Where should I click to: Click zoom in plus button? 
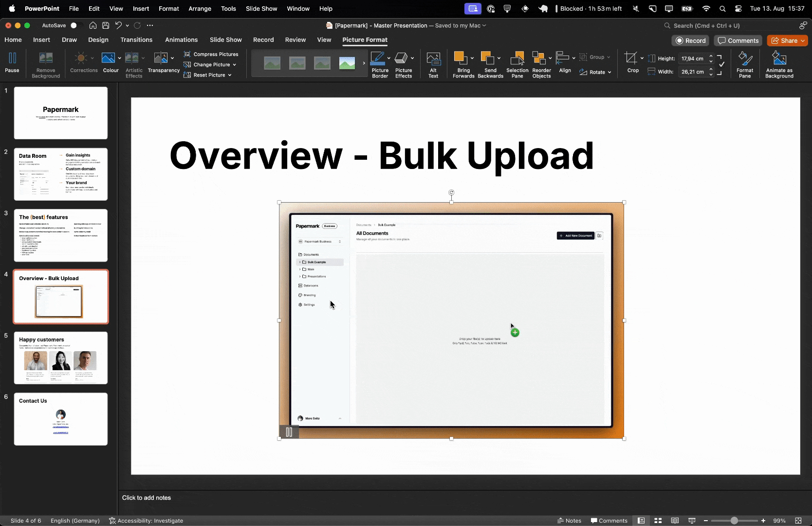pos(763,521)
